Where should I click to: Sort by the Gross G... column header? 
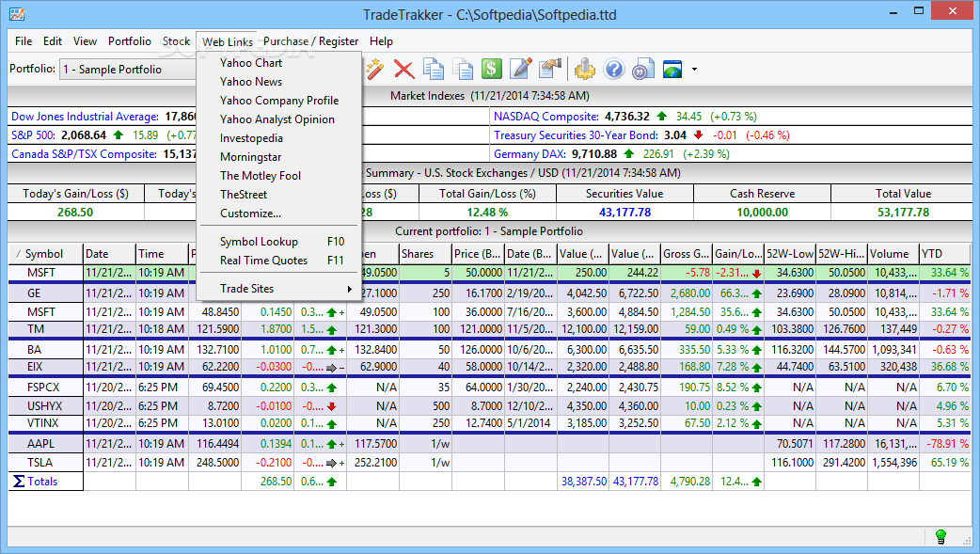point(687,254)
